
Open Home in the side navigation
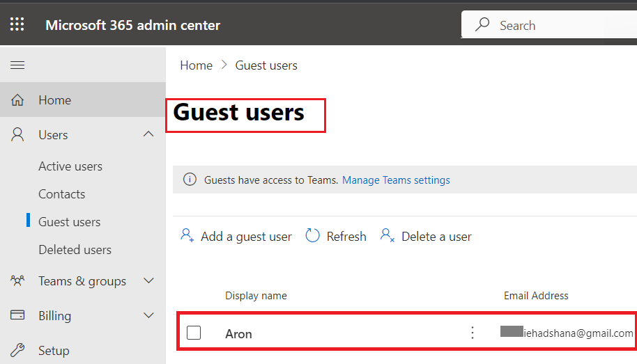point(83,100)
